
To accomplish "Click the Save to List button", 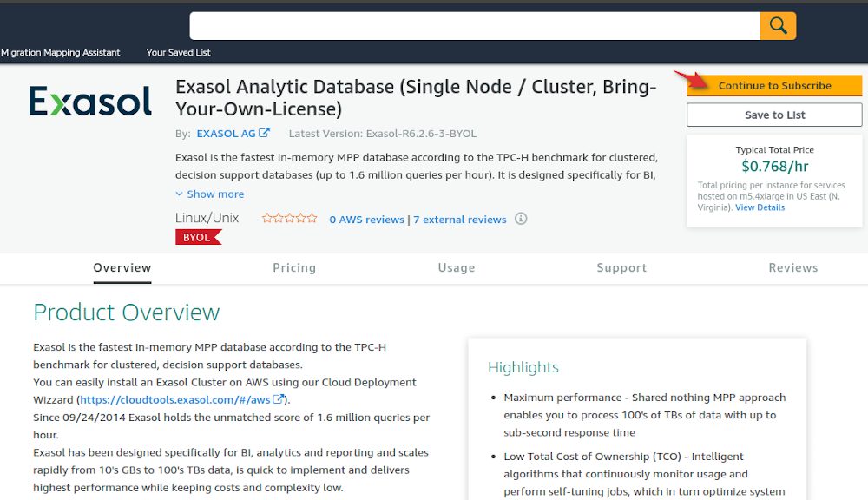I will [x=774, y=115].
